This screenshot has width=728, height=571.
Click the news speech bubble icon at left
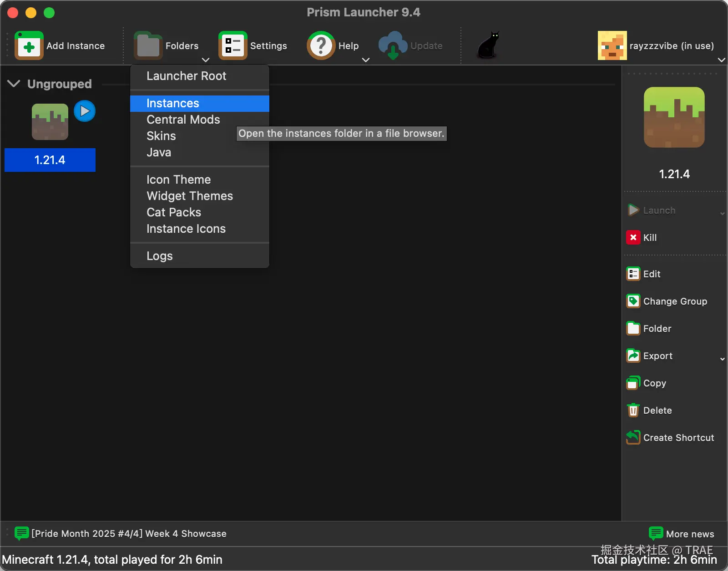[x=21, y=533]
